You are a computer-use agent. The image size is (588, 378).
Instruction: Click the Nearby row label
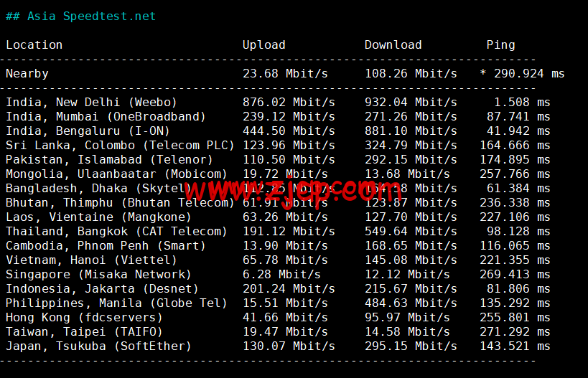pos(27,73)
